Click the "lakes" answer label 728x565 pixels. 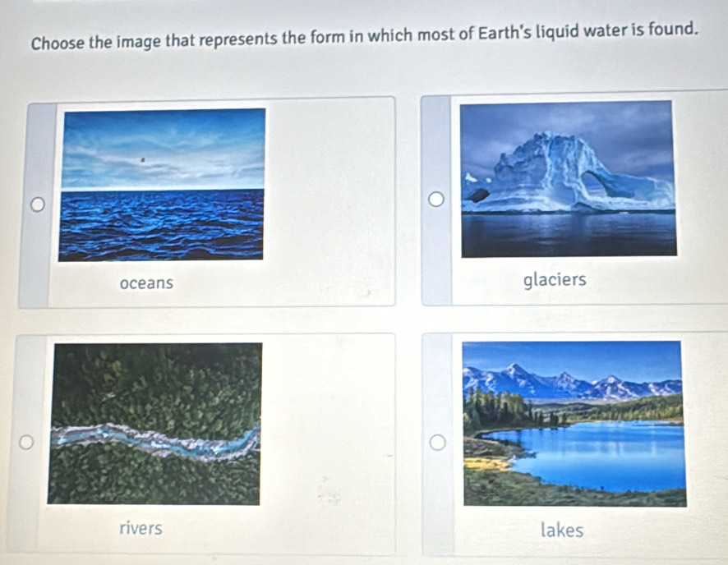click(x=562, y=531)
